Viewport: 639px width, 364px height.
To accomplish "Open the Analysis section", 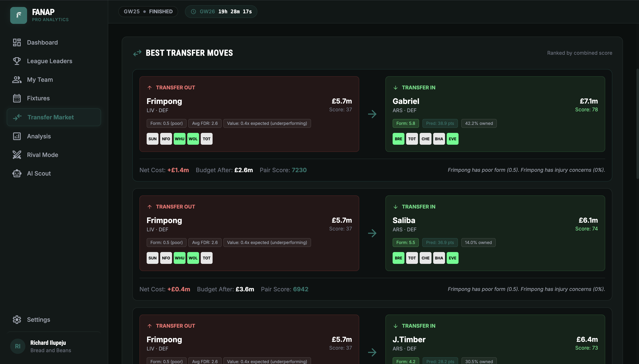I will click(54, 136).
